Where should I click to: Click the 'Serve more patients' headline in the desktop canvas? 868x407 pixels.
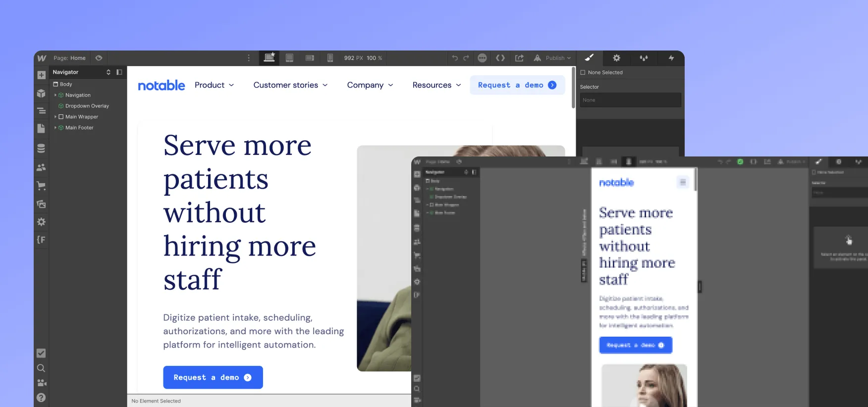(240, 212)
